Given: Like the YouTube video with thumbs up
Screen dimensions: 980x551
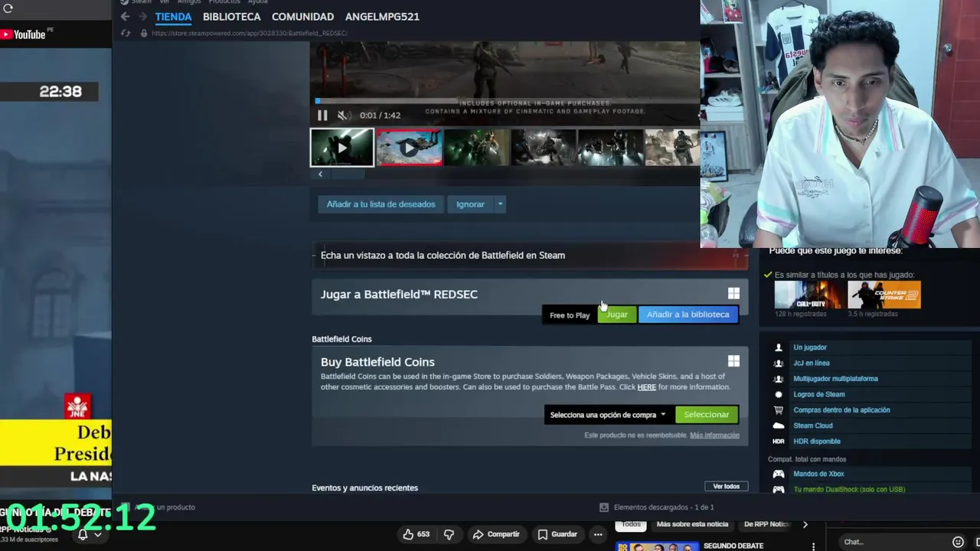Looking at the screenshot, I should (x=416, y=534).
